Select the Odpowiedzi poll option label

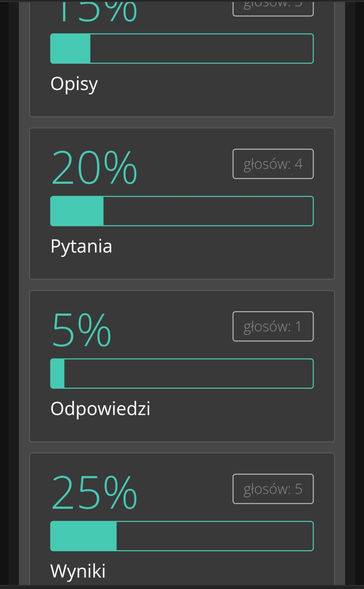(x=100, y=409)
